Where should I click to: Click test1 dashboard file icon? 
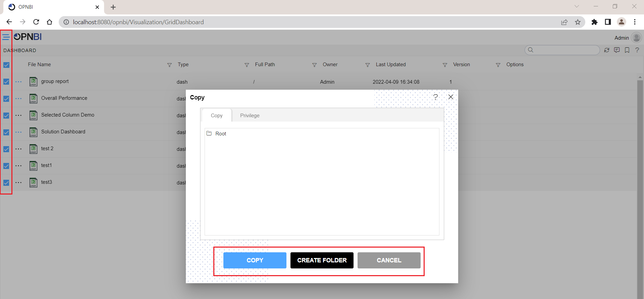tap(33, 166)
